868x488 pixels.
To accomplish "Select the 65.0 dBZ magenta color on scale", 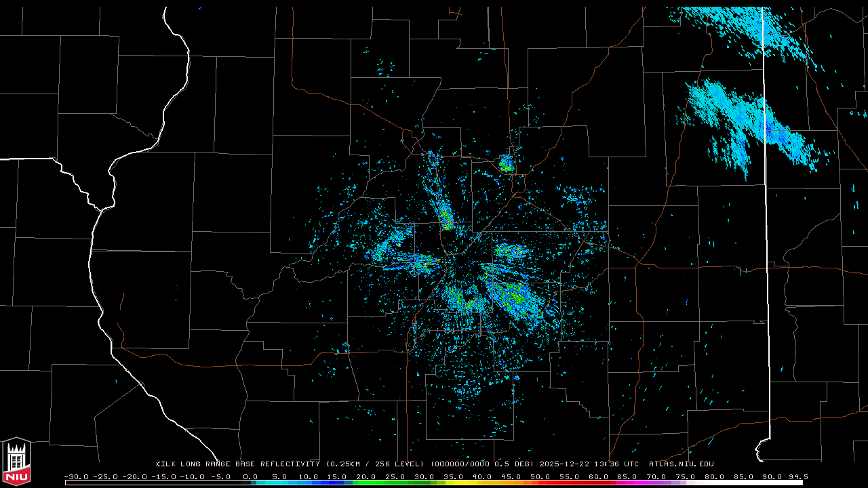I will click(x=627, y=483).
